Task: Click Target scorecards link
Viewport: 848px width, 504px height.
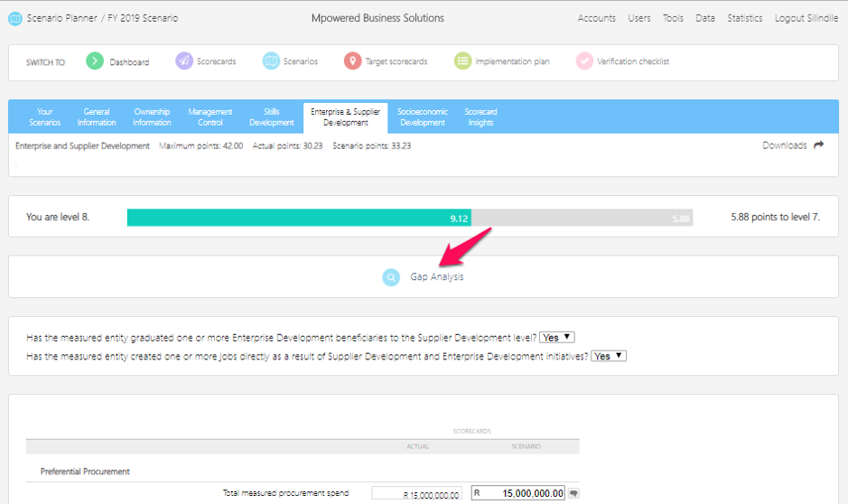Action: pyautogui.click(x=396, y=61)
